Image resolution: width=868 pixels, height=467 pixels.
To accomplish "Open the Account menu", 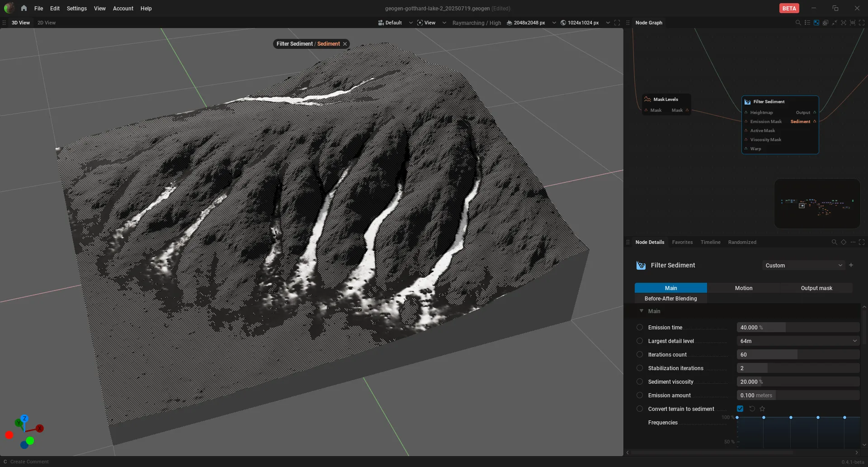I will click(x=123, y=8).
